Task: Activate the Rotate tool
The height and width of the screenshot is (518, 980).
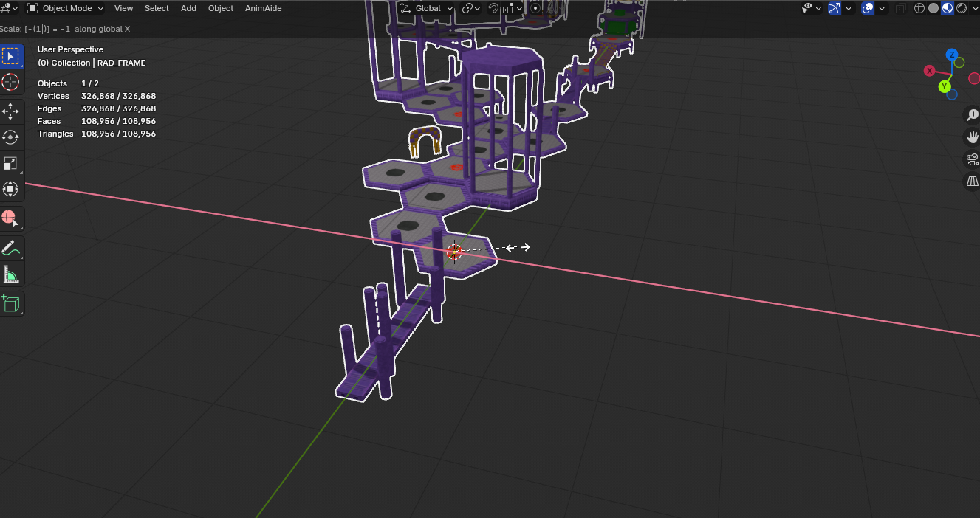Action: (11, 137)
